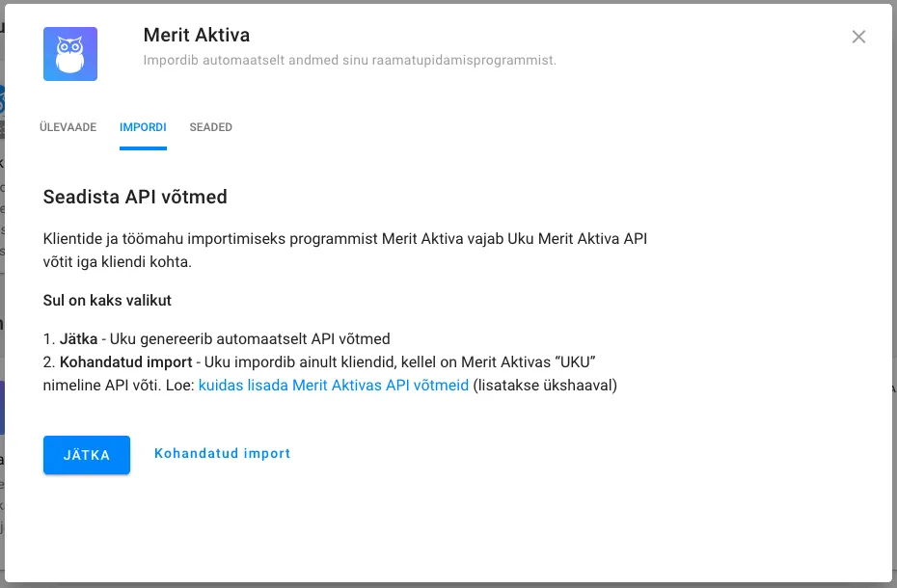The width and height of the screenshot is (897, 588).
Task: View overview by clicking ÜLEVAADE
Action: [x=68, y=126]
